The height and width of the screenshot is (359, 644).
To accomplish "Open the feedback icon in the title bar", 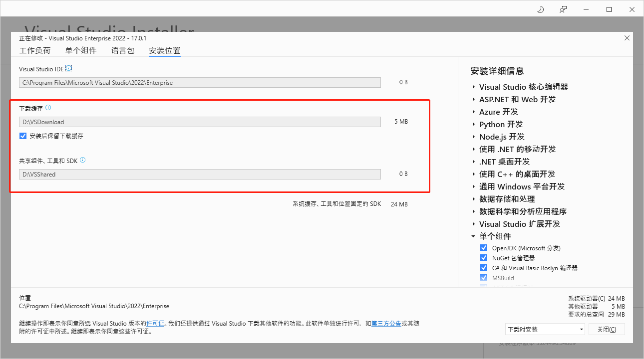I will (563, 9).
